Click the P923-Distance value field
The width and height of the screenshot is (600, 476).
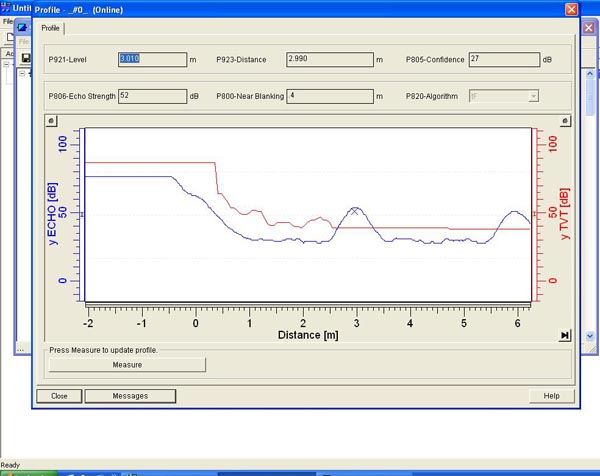330,60
